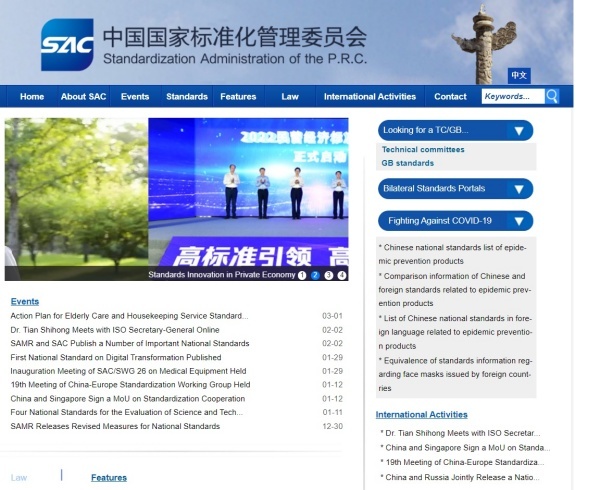Image resolution: width=600 pixels, height=490 pixels.
Task: Type in the Keywords search field
Action: pyautogui.click(x=513, y=96)
